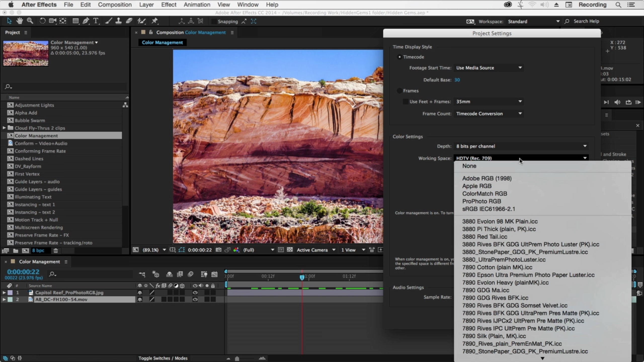Open the composition mini-flowchart icon in timeline
The width and height of the screenshot is (644, 362).
[142, 274]
